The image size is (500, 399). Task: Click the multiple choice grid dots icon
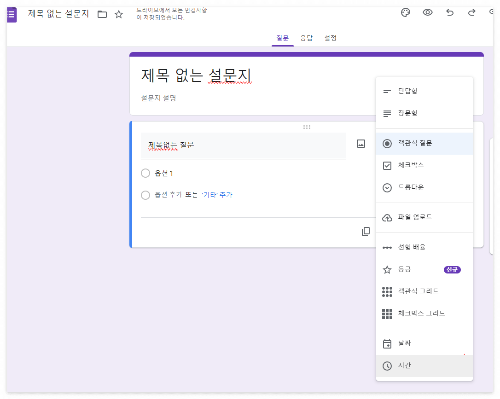click(x=387, y=292)
